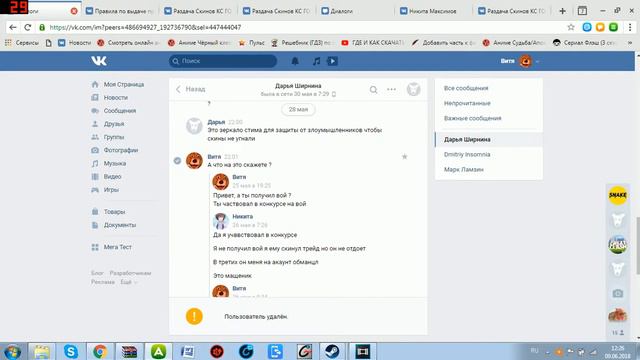Bookmark the page with the star icon
This screenshot has height=360, width=640.
point(571,27)
